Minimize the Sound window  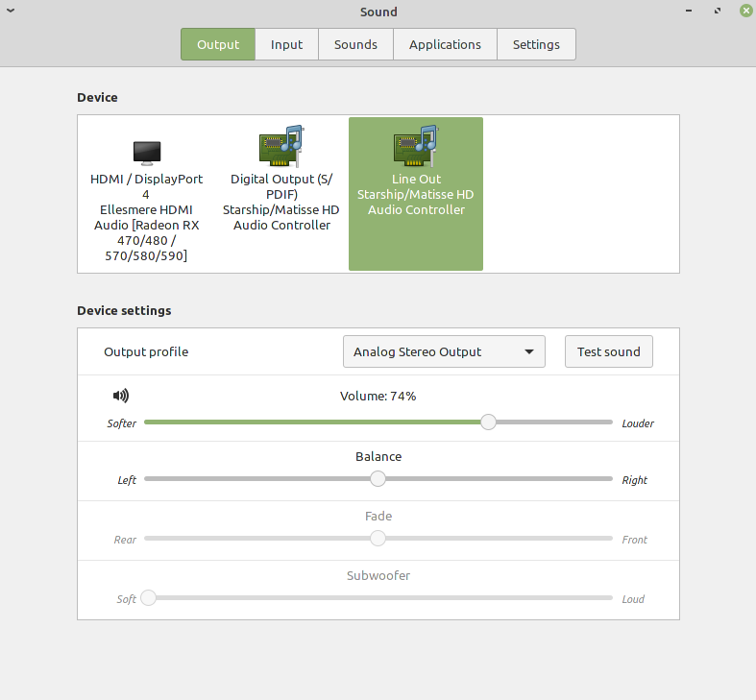(689, 11)
